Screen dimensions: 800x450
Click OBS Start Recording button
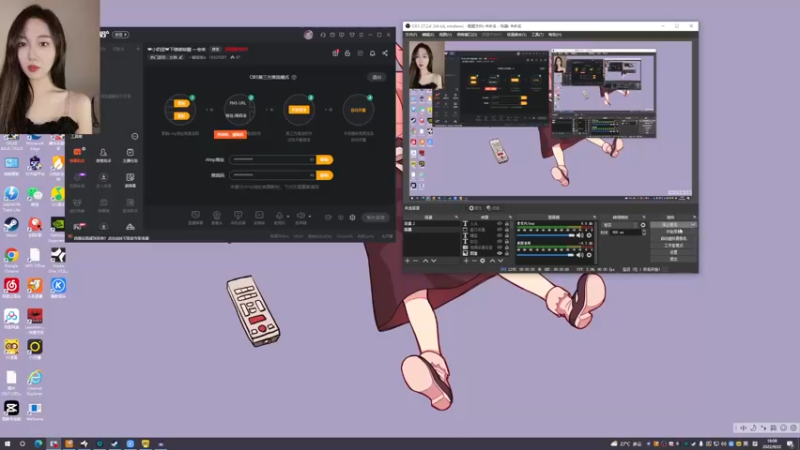point(673,232)
